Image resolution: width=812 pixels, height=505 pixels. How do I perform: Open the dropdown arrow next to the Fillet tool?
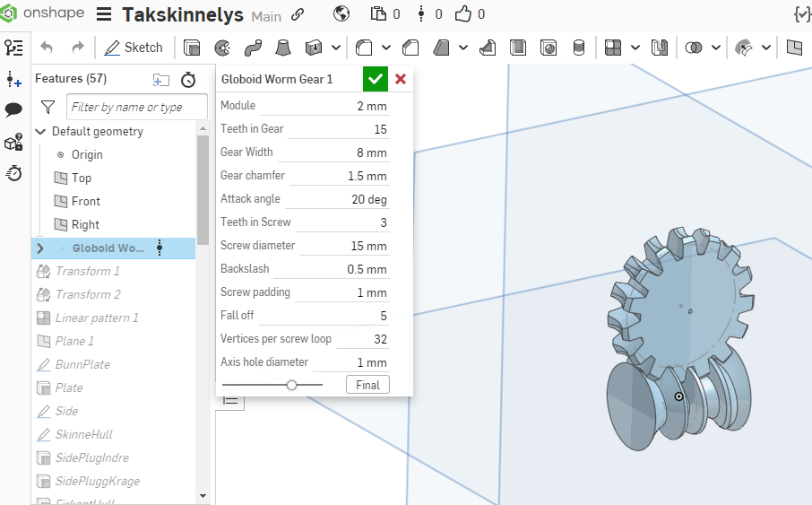(386, 48)
